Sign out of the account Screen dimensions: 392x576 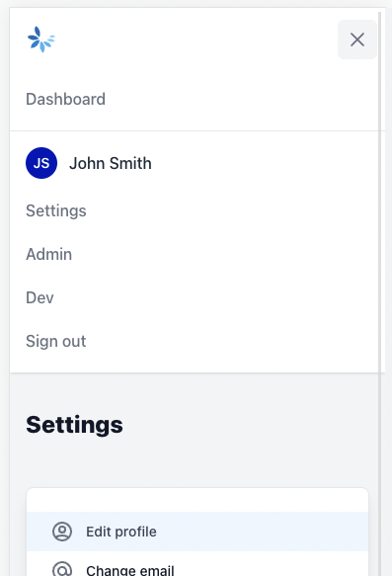pyautogui.click(x=56, y=341)
